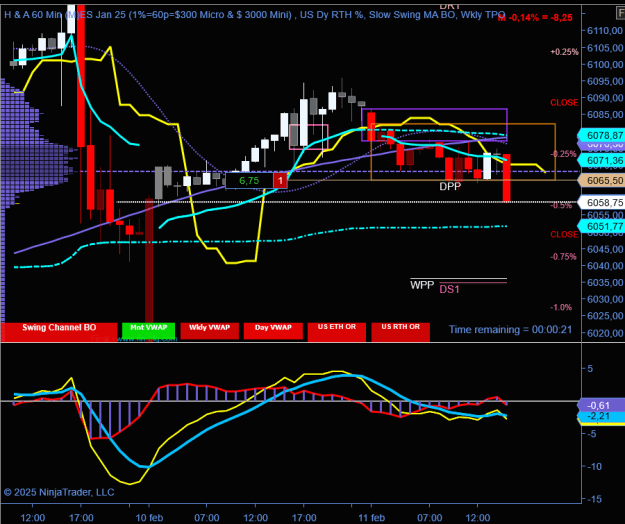Click the cyan 6051,77 price marker

coord(601,226)
